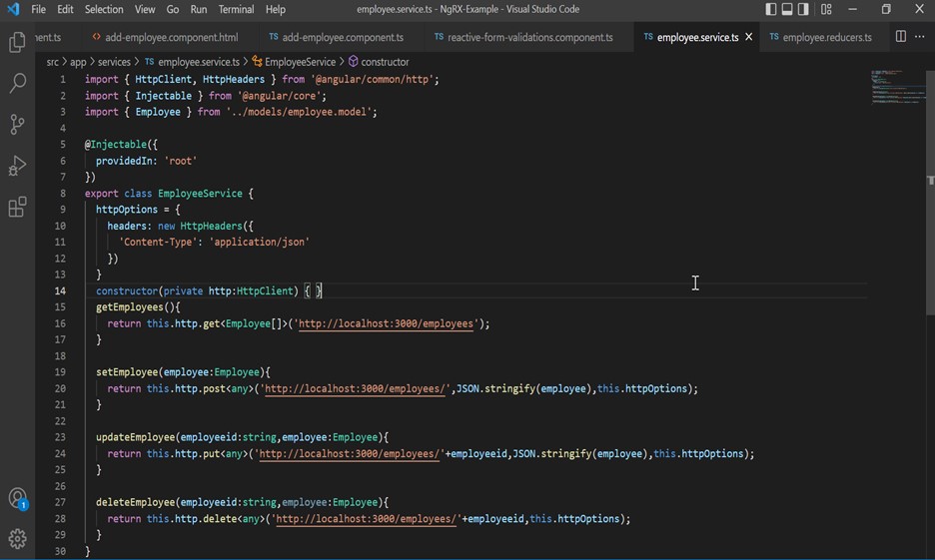Expand the EmployeeService breadcrumb

point(300,62)
